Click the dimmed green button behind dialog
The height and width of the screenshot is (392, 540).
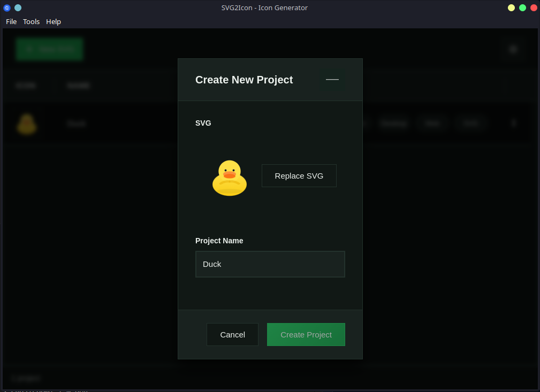point(49,49)
